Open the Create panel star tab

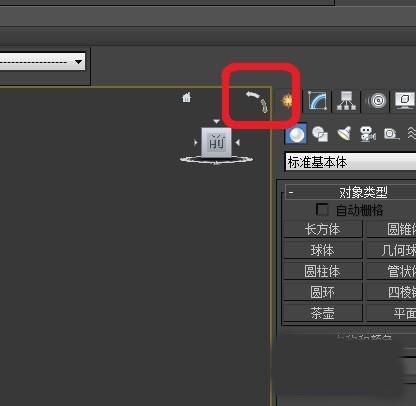tap(286, 100)
